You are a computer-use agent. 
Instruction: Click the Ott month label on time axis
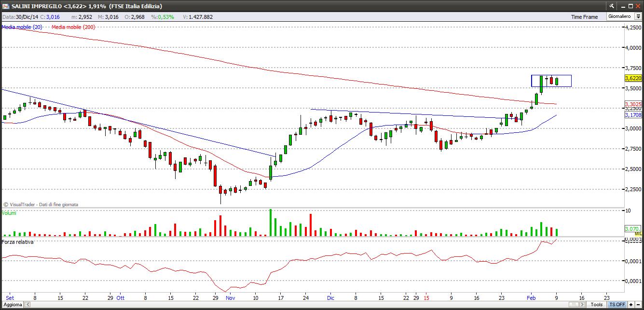(120, 297)
